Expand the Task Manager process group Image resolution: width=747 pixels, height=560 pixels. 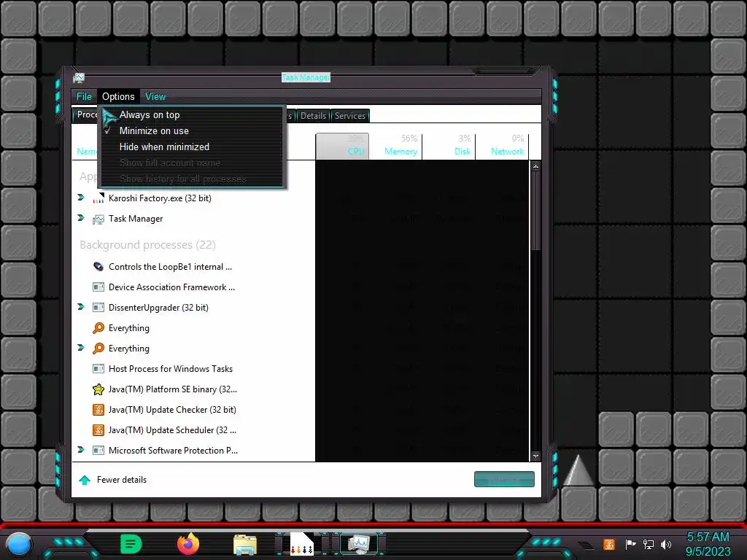pos(81,218)
